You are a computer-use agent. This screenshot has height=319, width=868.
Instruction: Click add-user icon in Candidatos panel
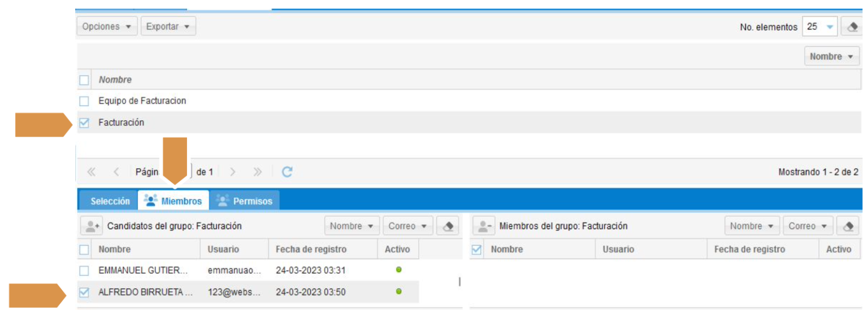pyautogui.click(x=90, y=226)
